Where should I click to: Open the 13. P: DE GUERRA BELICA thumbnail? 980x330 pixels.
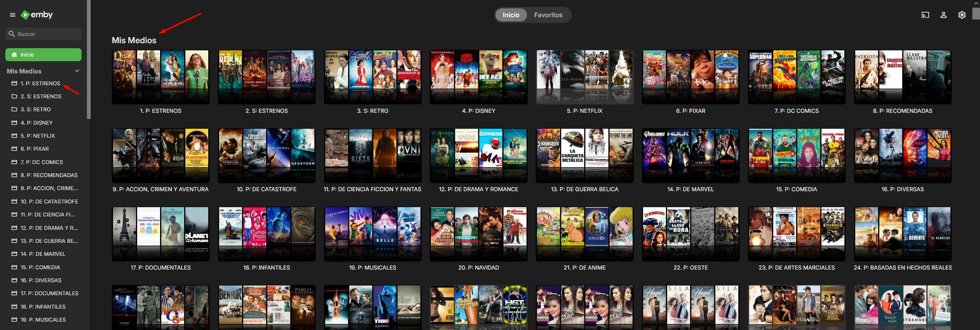point(585,155)
